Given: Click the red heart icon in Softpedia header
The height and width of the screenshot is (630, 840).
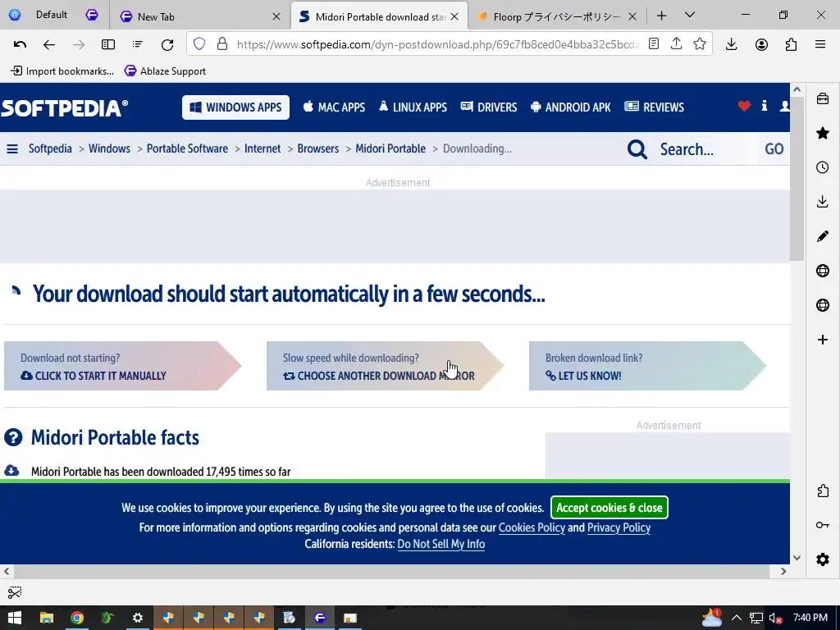Looking at the screenshot, I should pos(744,106).
